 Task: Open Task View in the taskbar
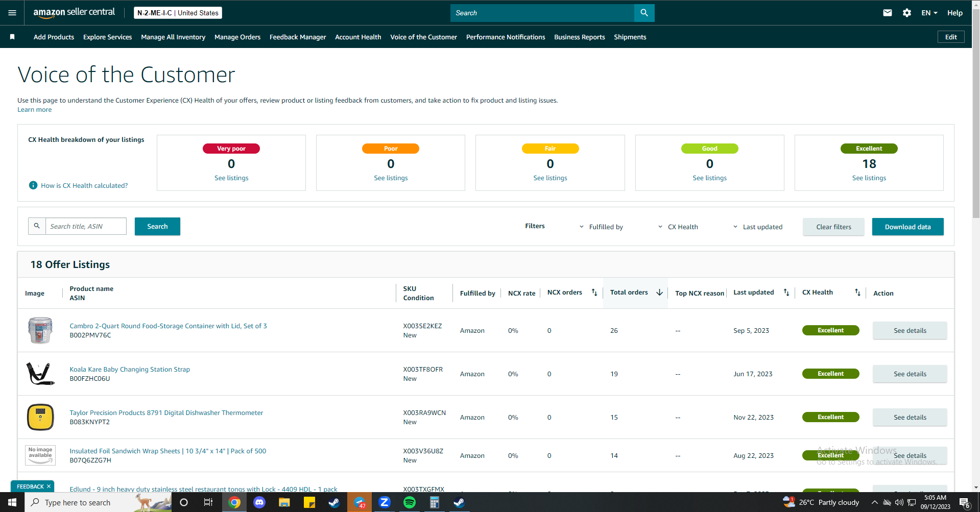208,502
